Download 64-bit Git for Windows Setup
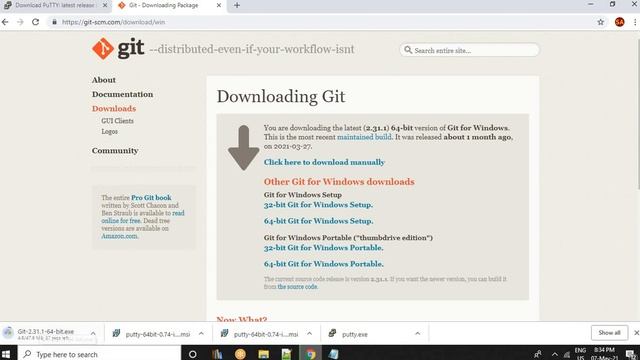This screenshot has height=360, width=640. tap(318, 221)
